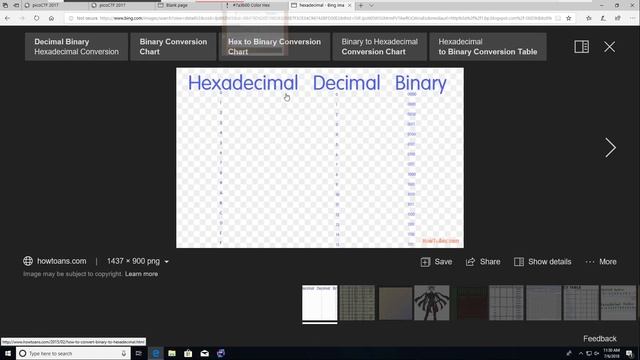Open image size dropdown arrow

(x=167, y=262)
